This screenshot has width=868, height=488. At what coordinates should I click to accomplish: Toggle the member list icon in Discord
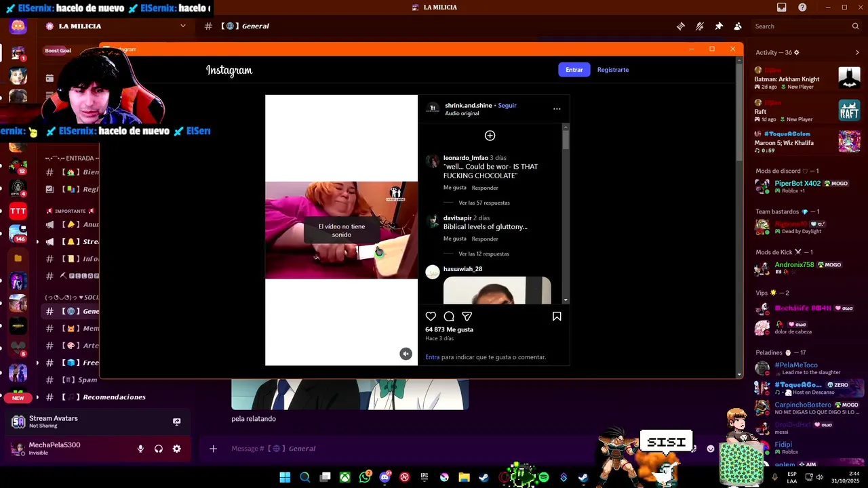738,26
